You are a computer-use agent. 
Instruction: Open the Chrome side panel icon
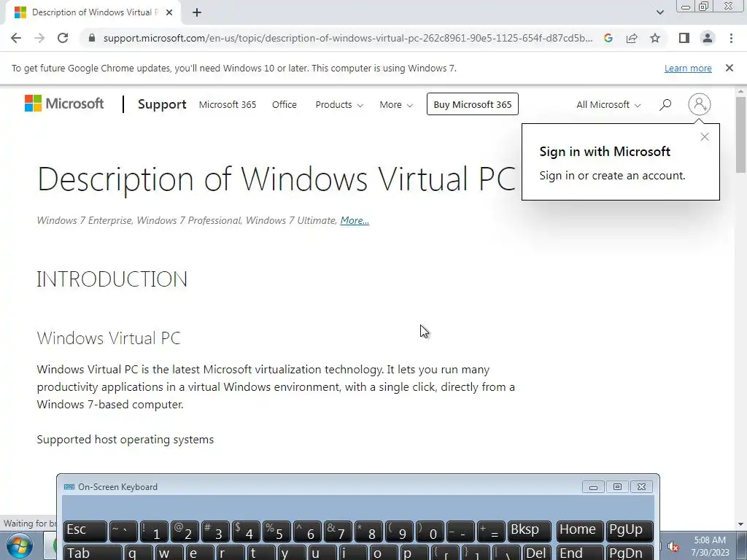(x=684, y=38)
